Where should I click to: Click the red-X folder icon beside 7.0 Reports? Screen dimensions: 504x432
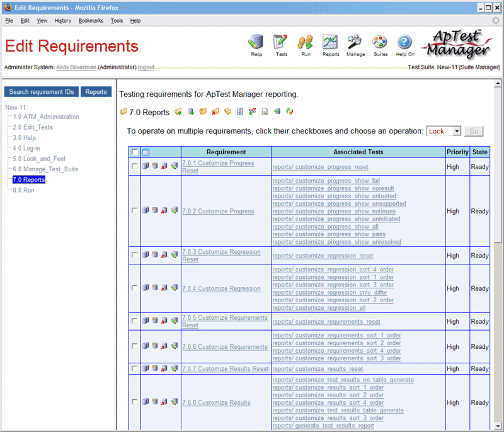pos(215,111)
